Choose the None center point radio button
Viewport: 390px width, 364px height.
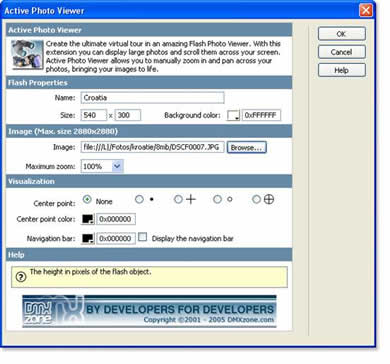87,199
